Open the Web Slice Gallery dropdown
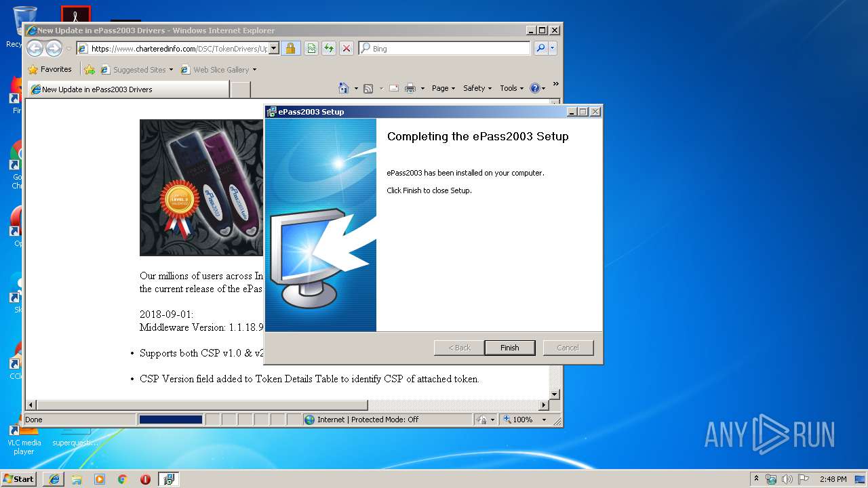868x488 pixels. point(254,70)
